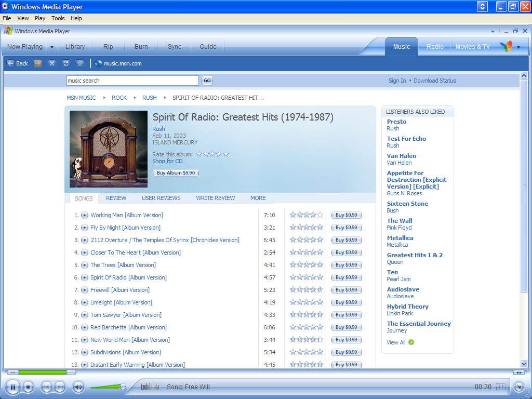532x399 pixels.
Task: Open the Tools menu
Action: 58,18
